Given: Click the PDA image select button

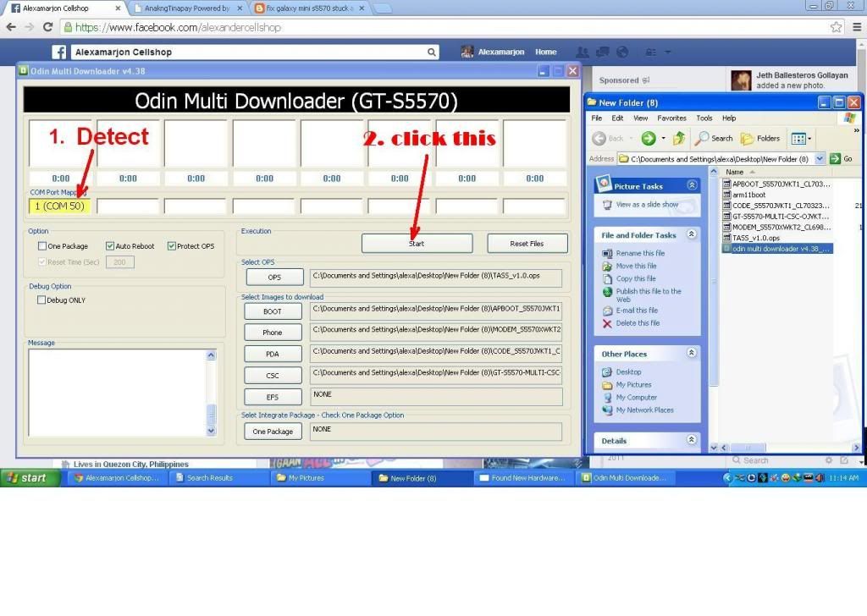Looking at the screenshot, I should [x=273, y=354].
